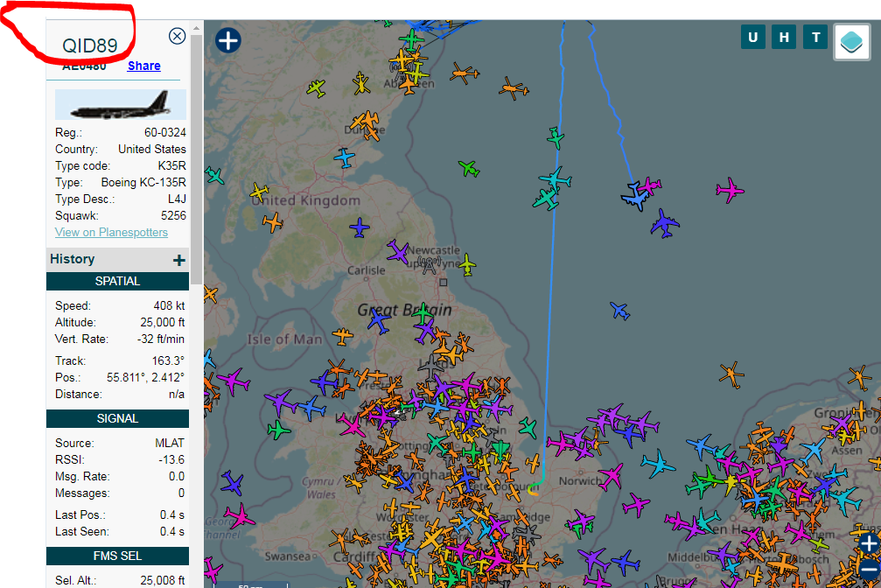Image resolution: width=881 pixels, height=588 pixels.
Task: Toggle the T map button
Action: [x=816, y=38]
